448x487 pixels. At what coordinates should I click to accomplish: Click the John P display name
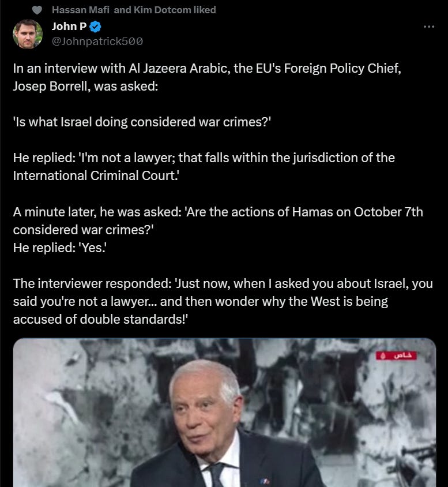click(69, 27)
